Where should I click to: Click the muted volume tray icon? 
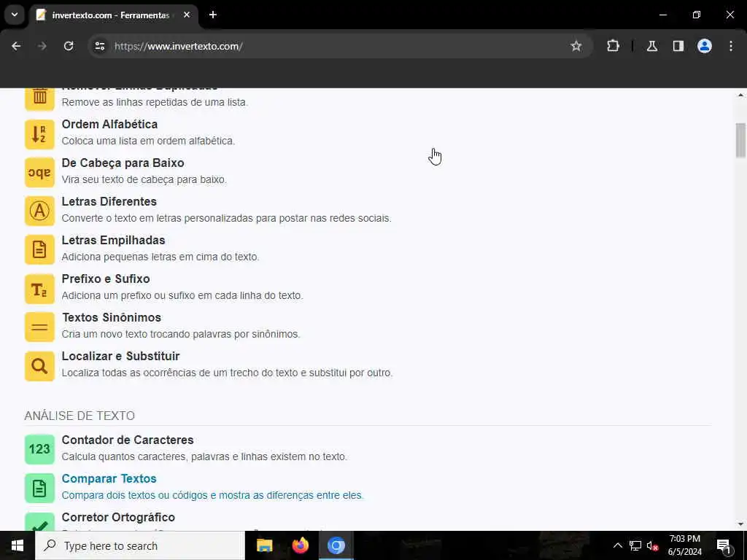coord(653,545)
